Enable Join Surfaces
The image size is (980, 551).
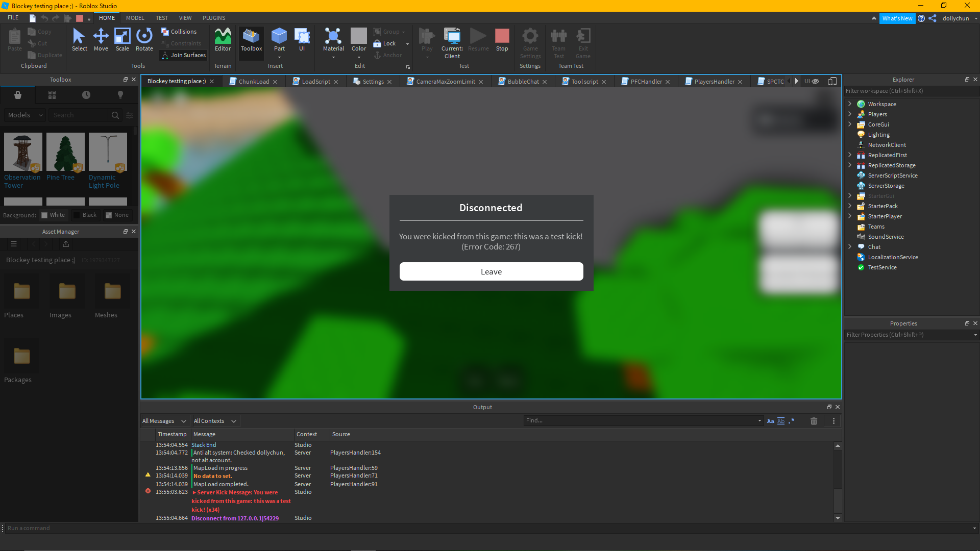(183, 55)
